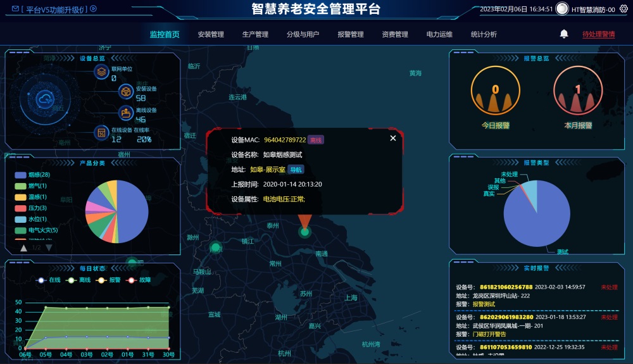
Task: Click the notification bell icon
Action: pyautogui.click(x=564, y=34)
